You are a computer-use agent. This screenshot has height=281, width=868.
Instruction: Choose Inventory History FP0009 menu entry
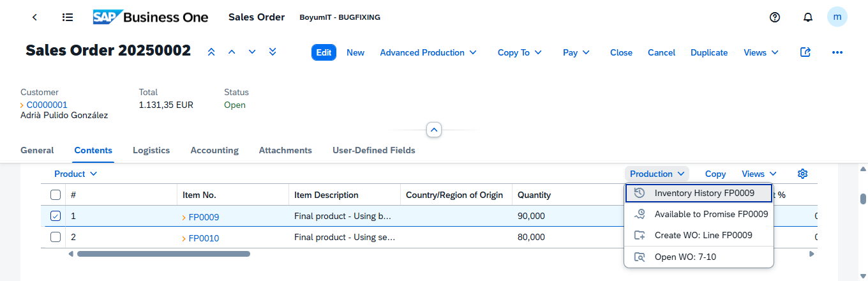coord(699,193)
